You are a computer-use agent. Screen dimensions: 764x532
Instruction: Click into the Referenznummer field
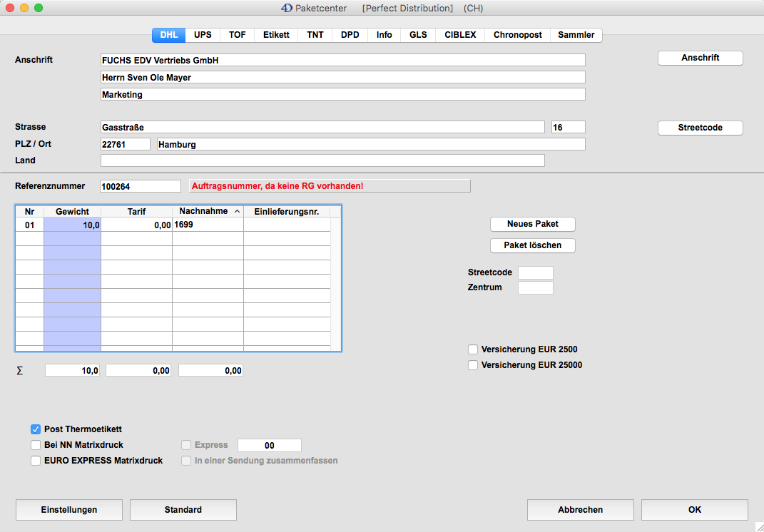[x=141, y=186]
